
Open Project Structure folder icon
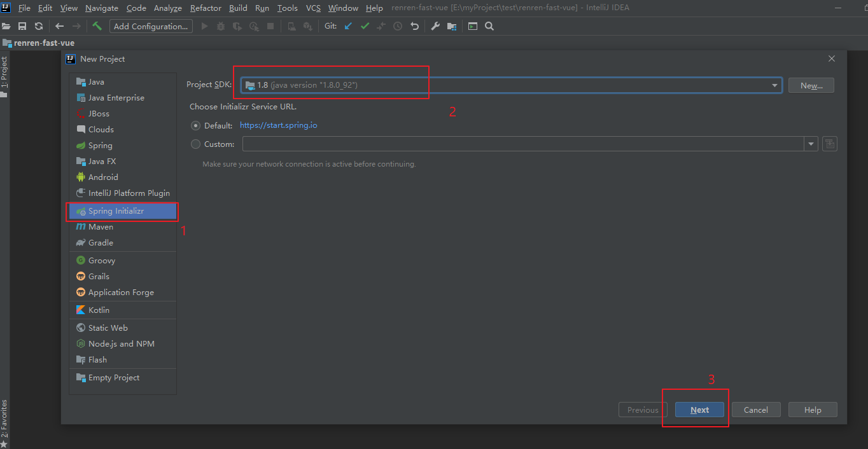click(x=452, y=26)
